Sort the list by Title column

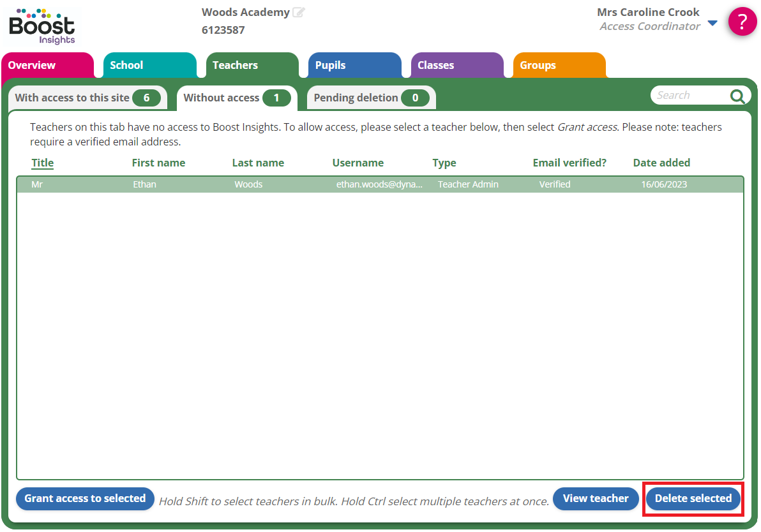[x=43, y=163]
